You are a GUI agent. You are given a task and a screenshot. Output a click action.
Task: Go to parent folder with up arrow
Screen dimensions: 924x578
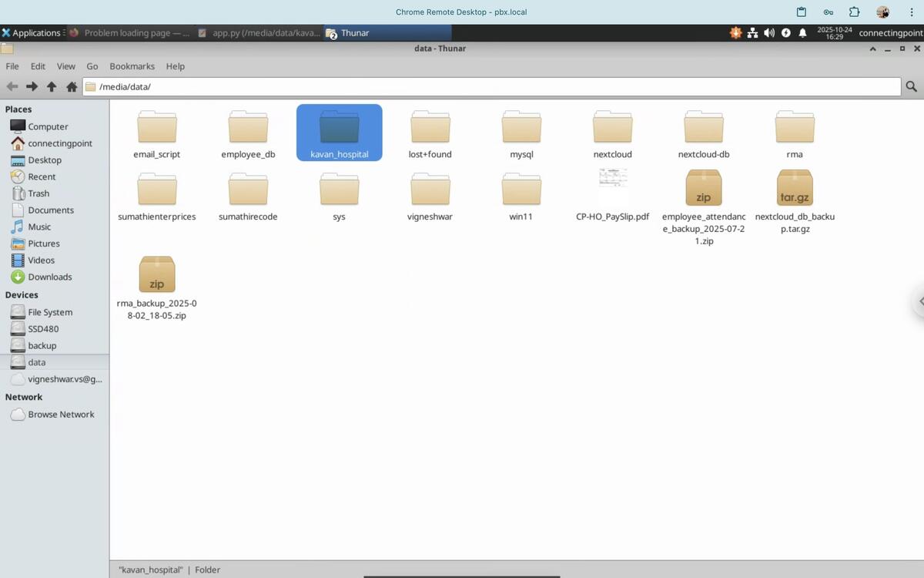(52, 87)
